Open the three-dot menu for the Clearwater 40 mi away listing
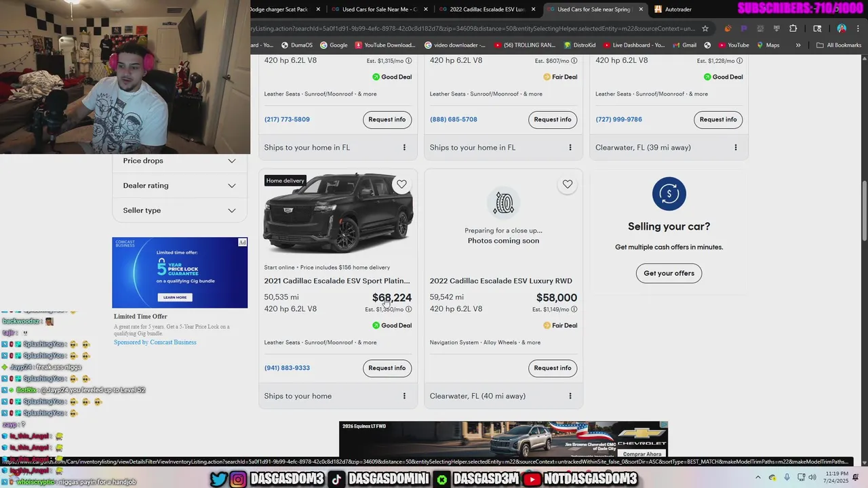The image size is (868, 488). (570, 396)
